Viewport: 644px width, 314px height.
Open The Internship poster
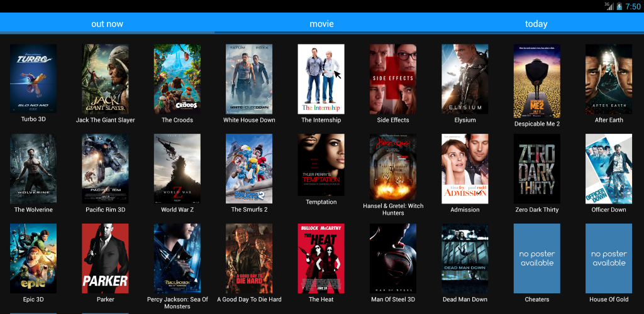321,79
